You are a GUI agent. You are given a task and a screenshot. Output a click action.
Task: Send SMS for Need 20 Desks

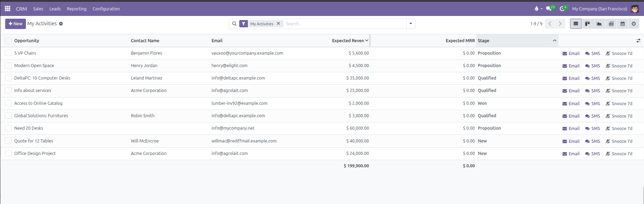click(x=592, y=129)
